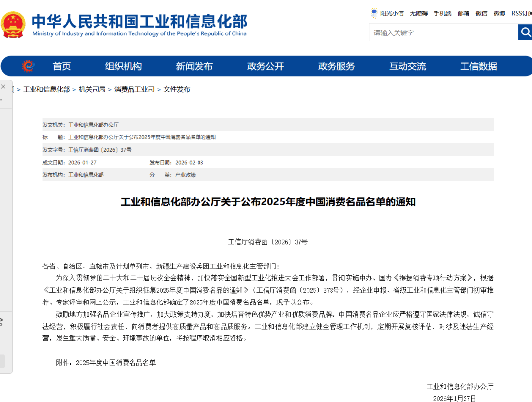Open the 工信数据 menu
This screenshot has width=532, height=402.
(x=478, y=67)
